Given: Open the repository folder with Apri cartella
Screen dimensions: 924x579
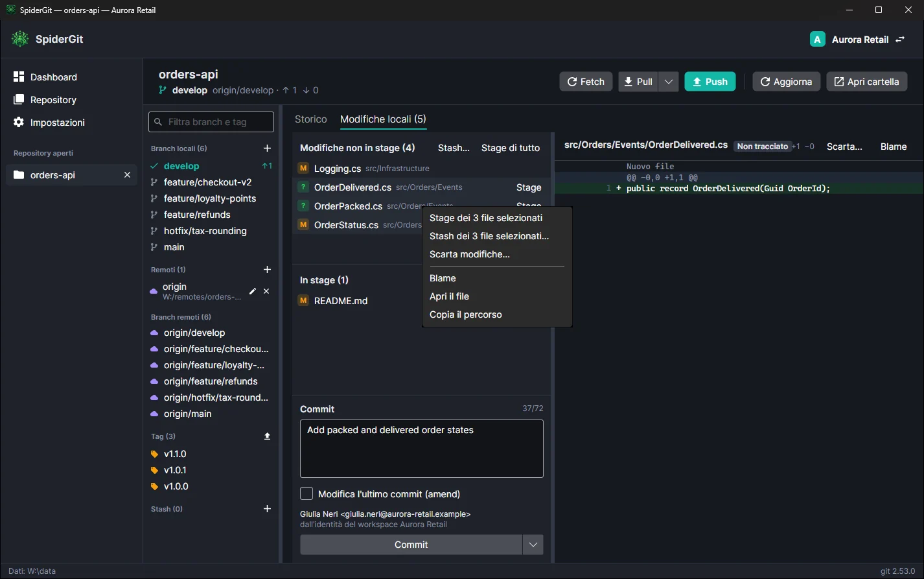Looking at the screenshot, I should 866,82.
